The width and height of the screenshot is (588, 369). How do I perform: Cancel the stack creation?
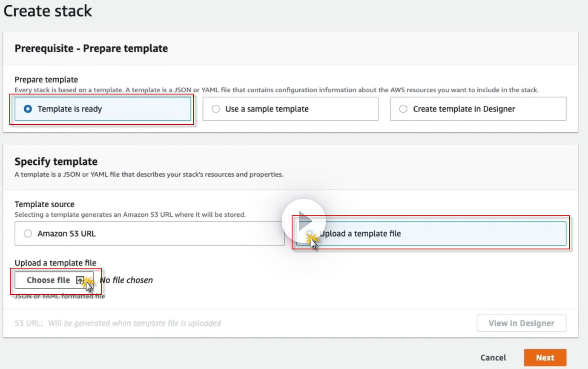[x=493, y=358]
